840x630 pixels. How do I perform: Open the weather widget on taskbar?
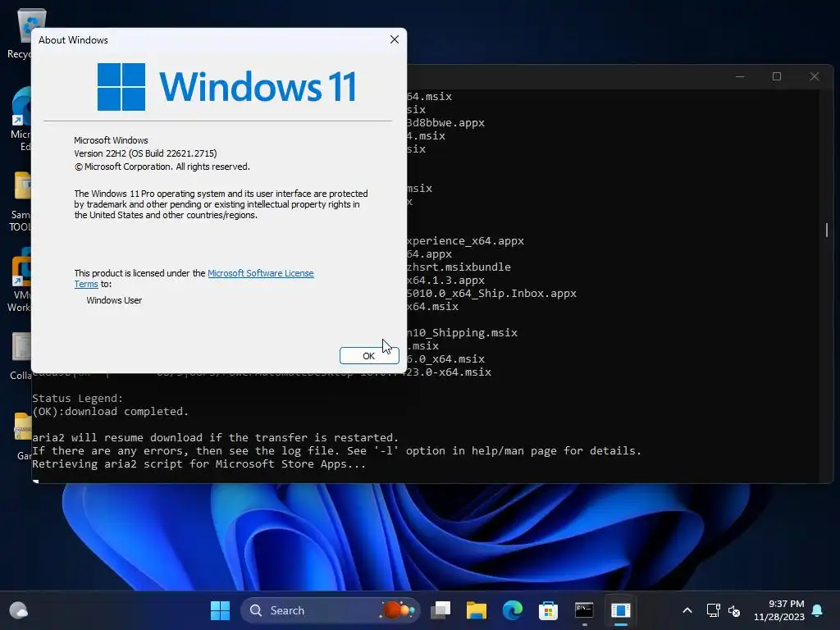coord(19,610)
